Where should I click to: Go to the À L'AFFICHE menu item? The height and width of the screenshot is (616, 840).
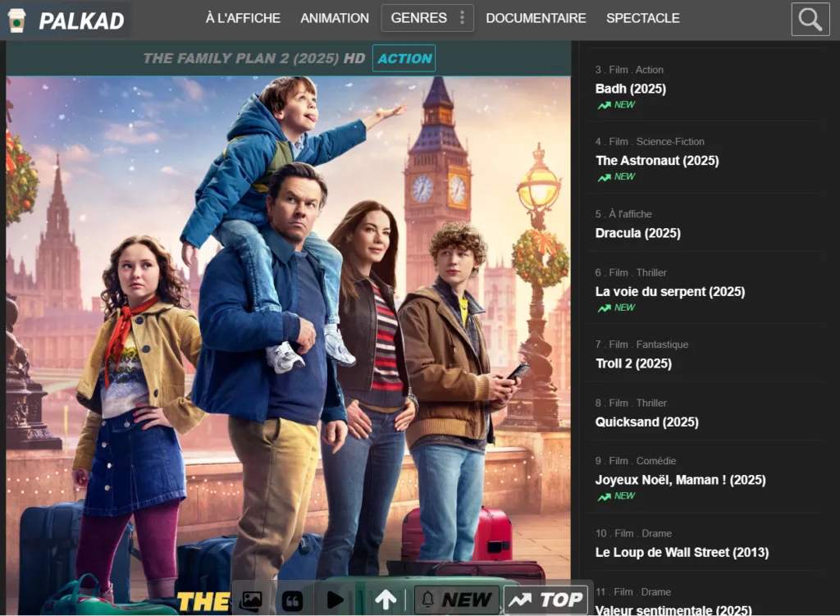point(243,18)
